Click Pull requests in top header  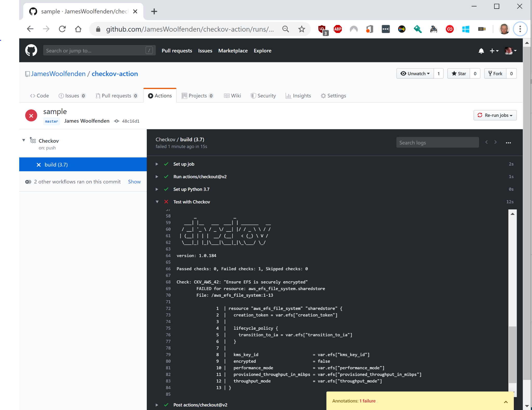point(177,51)
